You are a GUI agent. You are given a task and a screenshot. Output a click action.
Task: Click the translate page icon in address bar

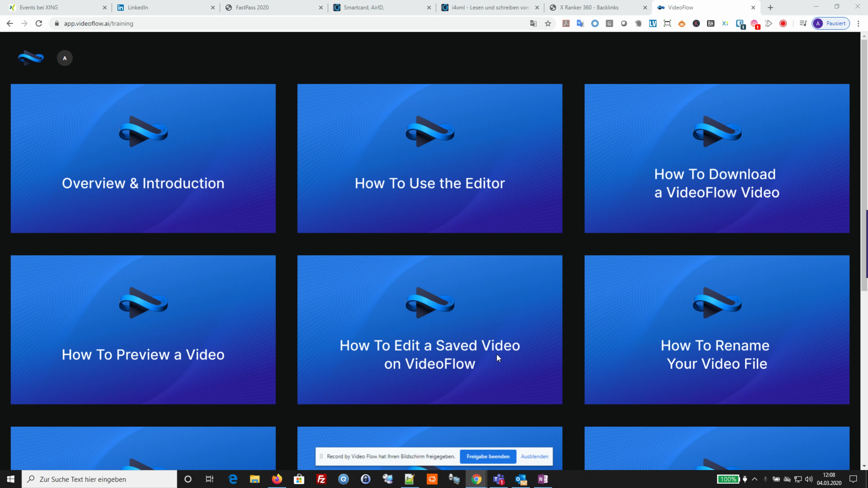(533, 23)
